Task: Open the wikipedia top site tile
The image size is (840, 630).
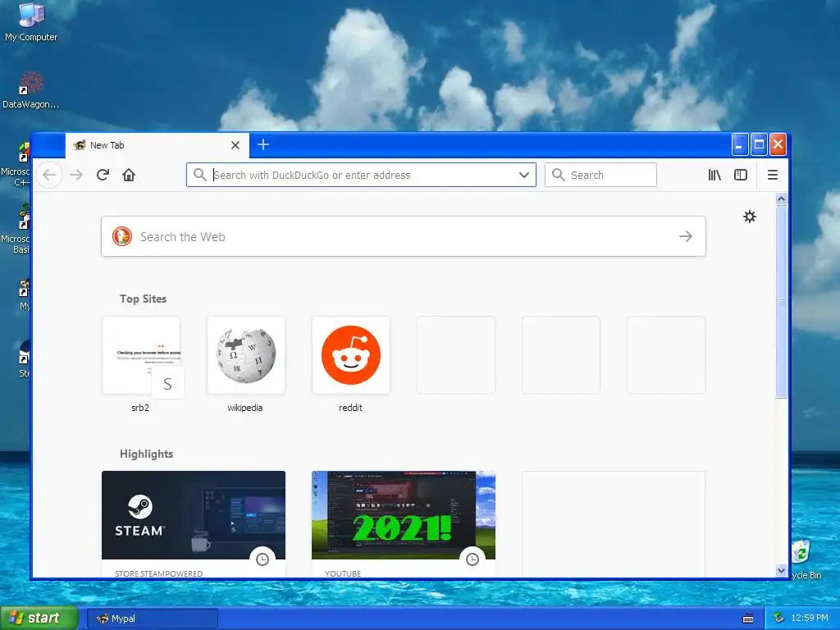Action: (x=246, y=355)
